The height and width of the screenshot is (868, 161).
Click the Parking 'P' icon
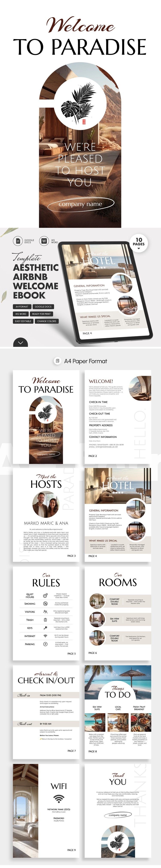tap(45, 644)
